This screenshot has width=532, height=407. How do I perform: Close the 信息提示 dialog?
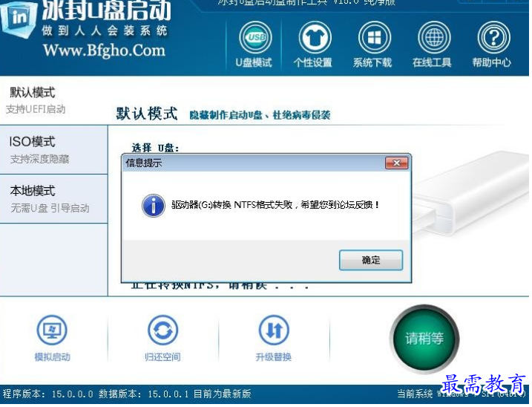396,163
